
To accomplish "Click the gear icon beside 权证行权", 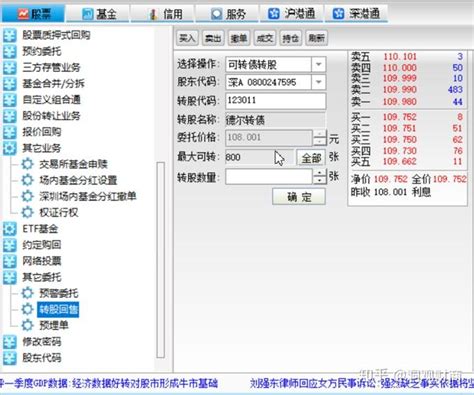I will 27,212.
